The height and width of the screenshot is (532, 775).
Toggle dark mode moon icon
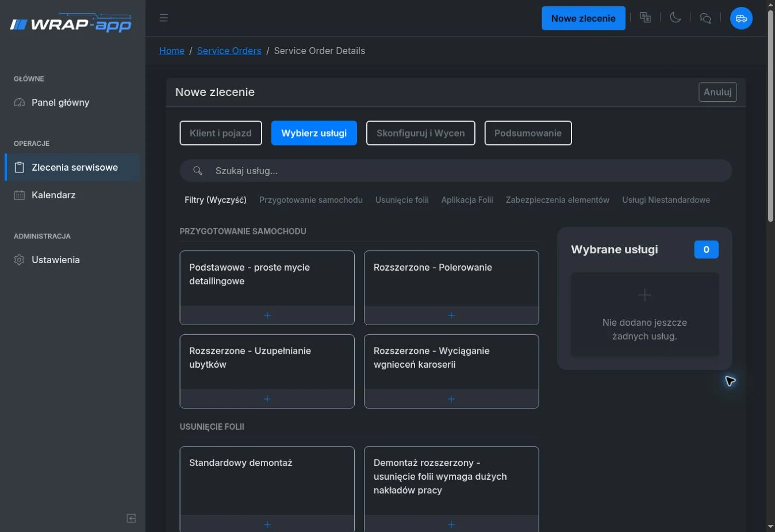[x=676, y=18]
